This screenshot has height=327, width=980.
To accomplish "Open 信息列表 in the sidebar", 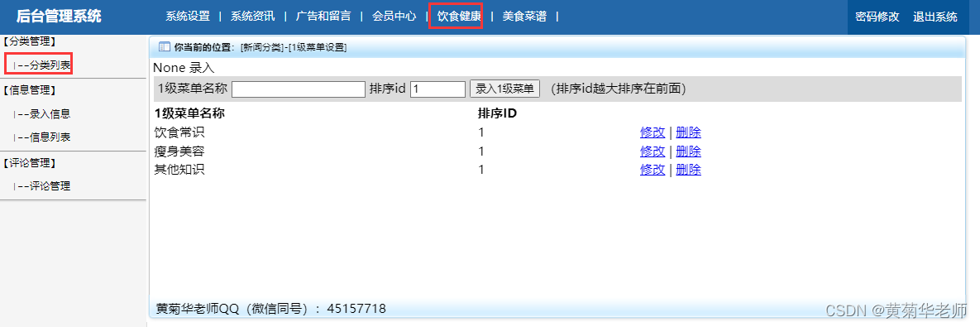I will point(50,137).
